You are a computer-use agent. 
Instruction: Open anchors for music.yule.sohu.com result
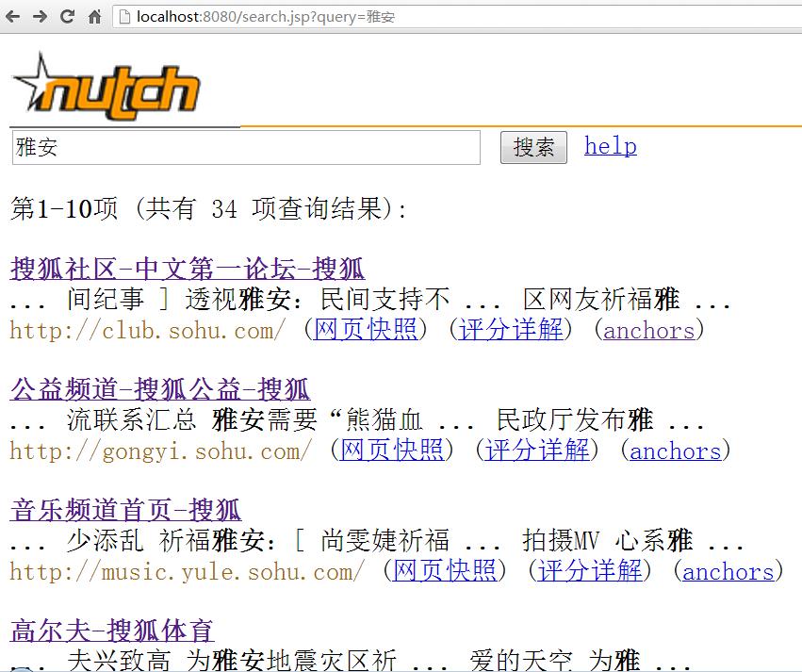coord(728,571)
